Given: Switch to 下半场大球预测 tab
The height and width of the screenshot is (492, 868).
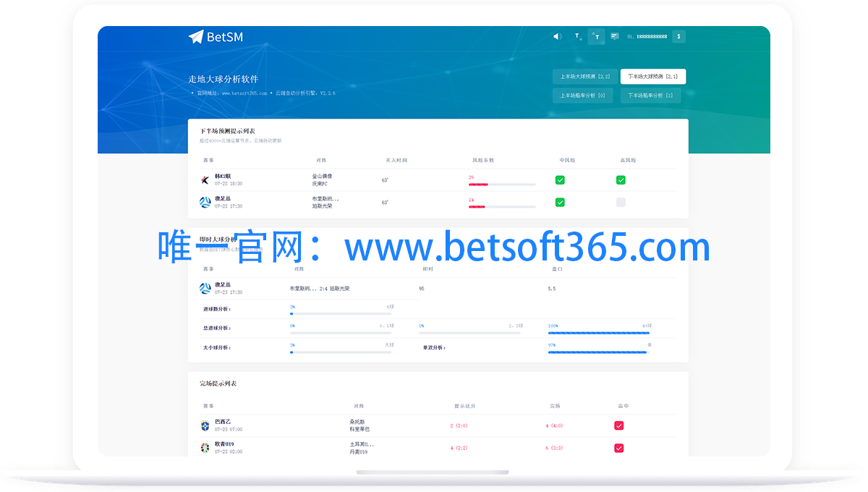Looking at the screenshot, I should coord(652,76).
